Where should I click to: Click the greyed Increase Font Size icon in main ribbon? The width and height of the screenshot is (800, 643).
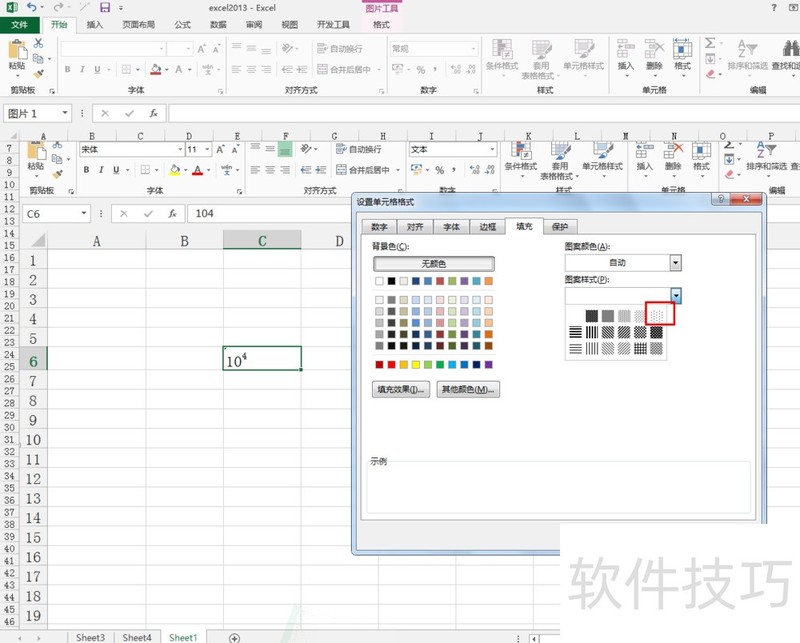(x=202, y=49)
